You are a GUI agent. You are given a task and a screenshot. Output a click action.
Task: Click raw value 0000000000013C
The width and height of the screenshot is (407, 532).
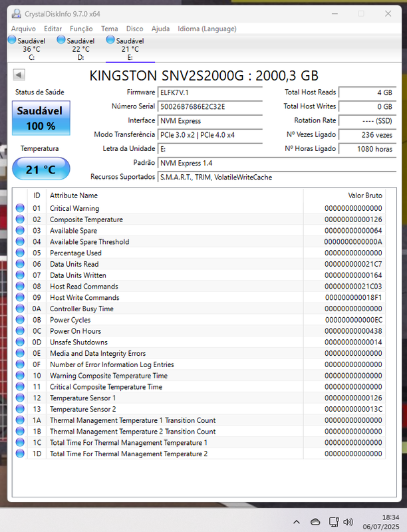point(353,409)
